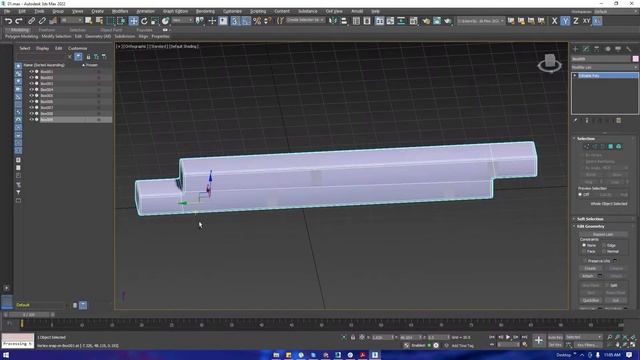
Task: Select the Element sub-object level icon
Action: 618,146
